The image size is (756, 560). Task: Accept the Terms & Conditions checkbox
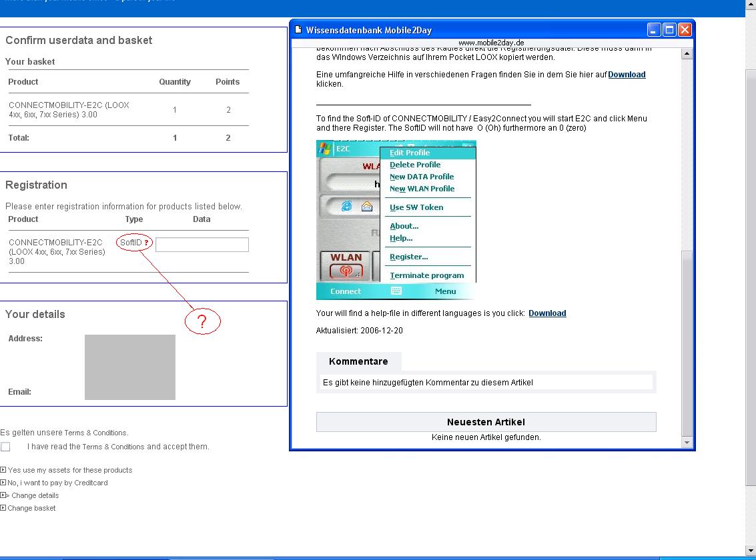tap(5, 447)
